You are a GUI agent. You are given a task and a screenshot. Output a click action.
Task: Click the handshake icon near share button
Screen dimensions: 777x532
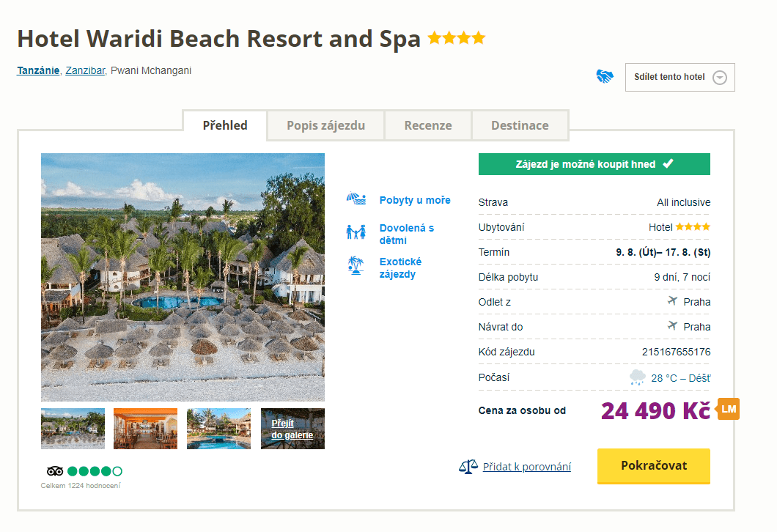point(605,76)
